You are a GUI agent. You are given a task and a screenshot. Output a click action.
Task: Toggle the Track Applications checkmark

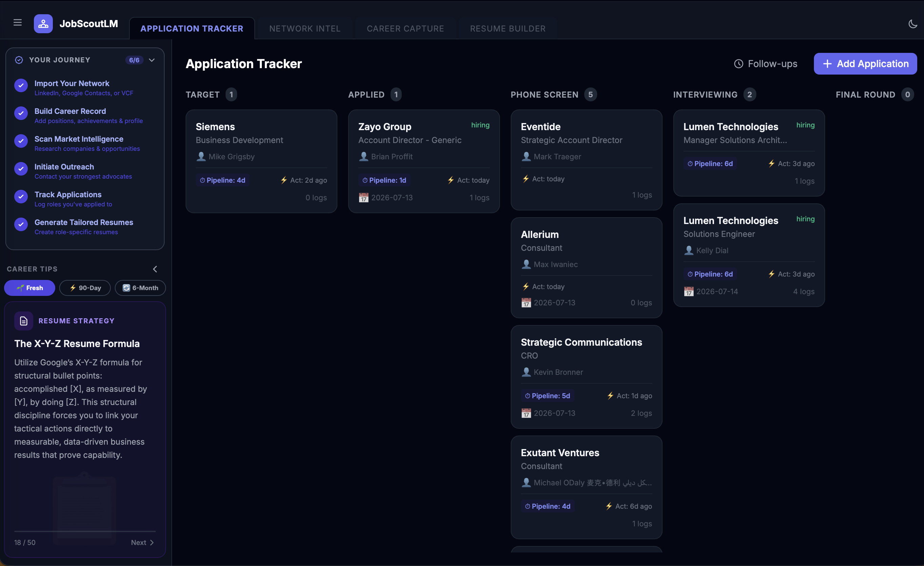click(21, 197)
